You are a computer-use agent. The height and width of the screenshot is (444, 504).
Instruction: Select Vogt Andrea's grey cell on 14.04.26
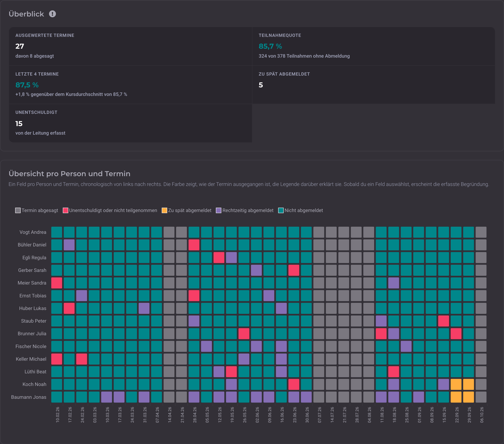(x=169, y=232)
